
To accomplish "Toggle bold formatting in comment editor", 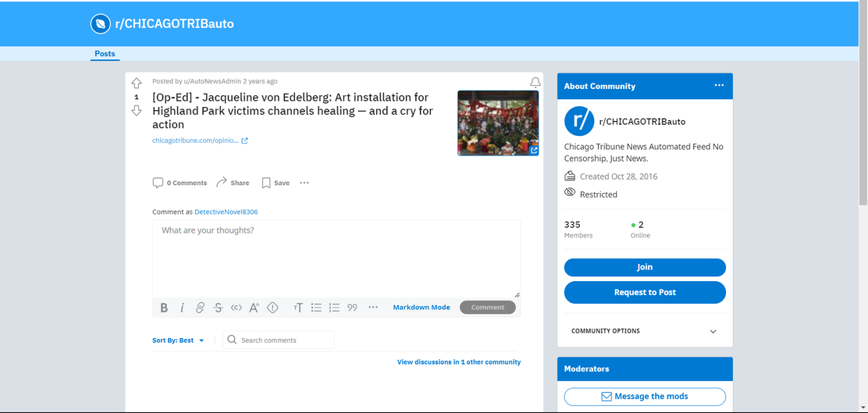I will tap(164, 308).
